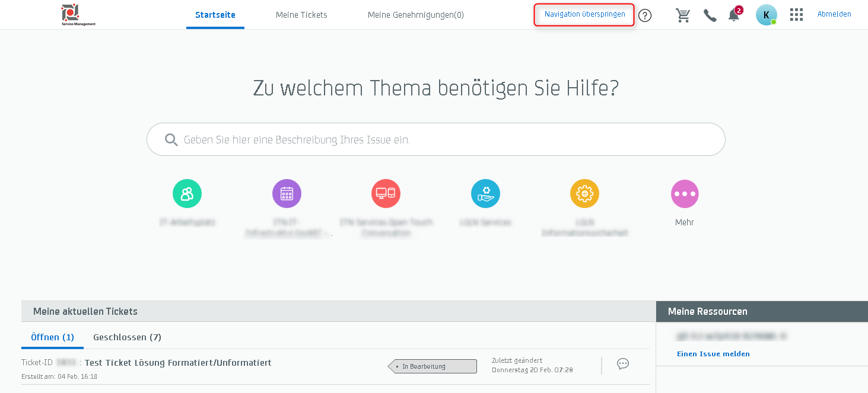Open the search magnifier in the issue field
The width and height of the screenshot is (868, 393).
(171, 139)
